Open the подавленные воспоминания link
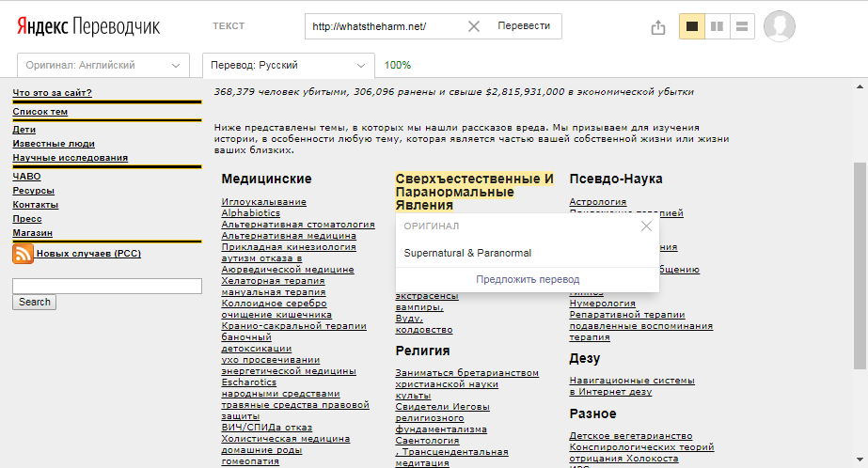 coord(641,326)
